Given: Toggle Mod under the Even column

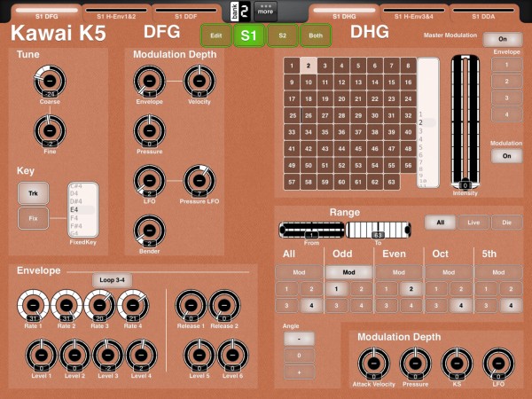Looking at the screenshot, I should [399, 272].
